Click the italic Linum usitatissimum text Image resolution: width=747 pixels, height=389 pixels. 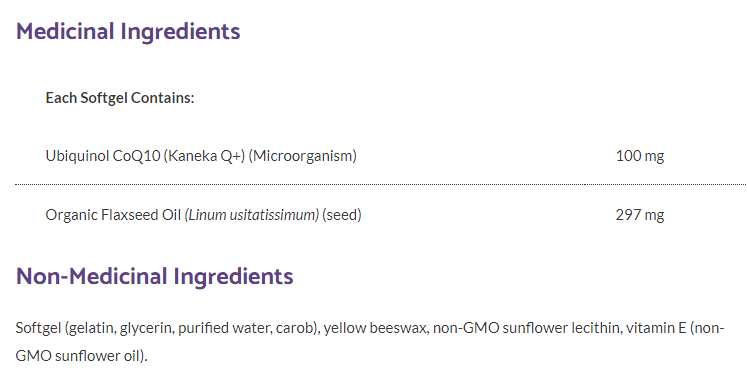click(252, 215)
